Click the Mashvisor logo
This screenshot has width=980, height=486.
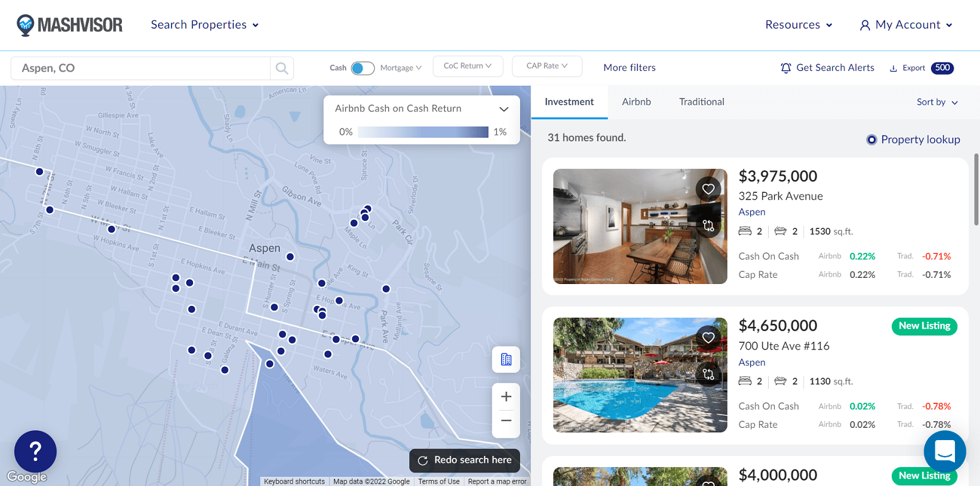coord(69,25)
